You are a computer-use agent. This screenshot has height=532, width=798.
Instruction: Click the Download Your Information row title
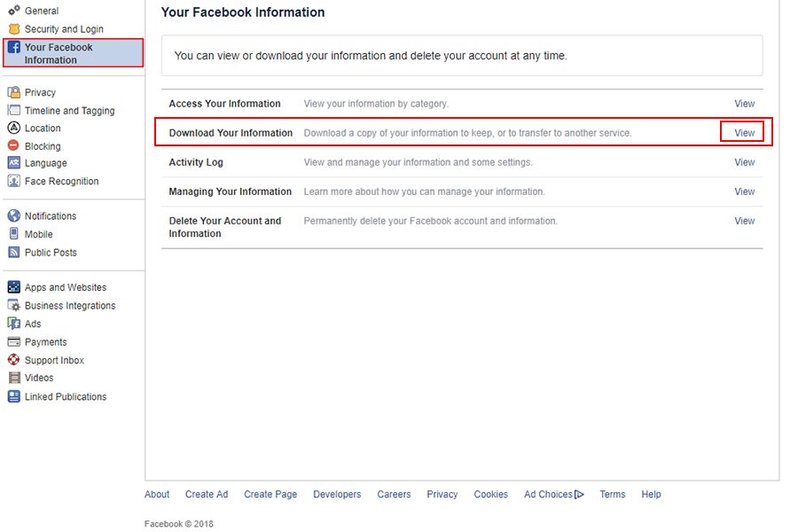(x=231, y=133)
